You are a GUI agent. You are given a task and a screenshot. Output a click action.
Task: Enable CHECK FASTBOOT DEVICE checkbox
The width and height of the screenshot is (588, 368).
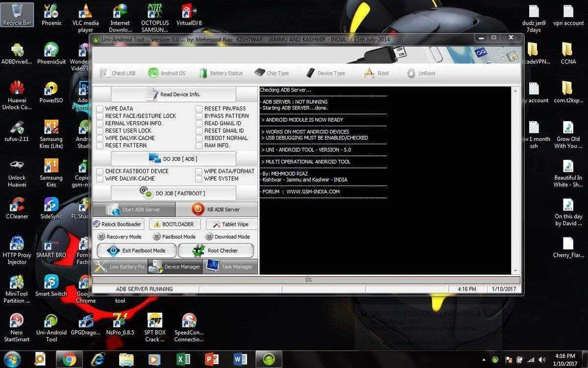tap(100, 171)
